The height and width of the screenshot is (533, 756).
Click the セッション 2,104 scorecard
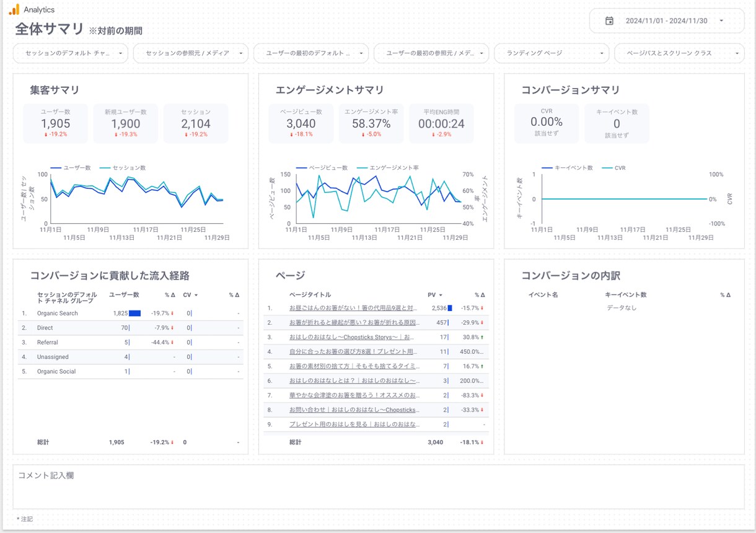(x=196, y=123)
